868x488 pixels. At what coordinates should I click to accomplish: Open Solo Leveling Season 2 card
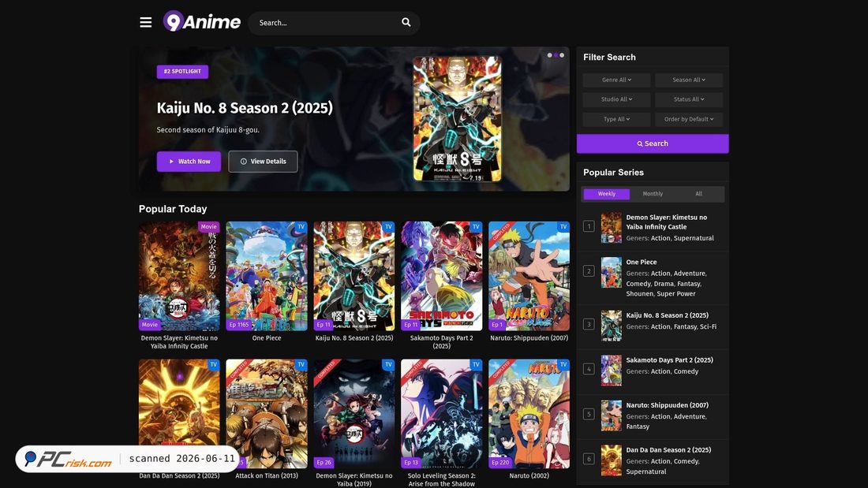pos(441,414)
